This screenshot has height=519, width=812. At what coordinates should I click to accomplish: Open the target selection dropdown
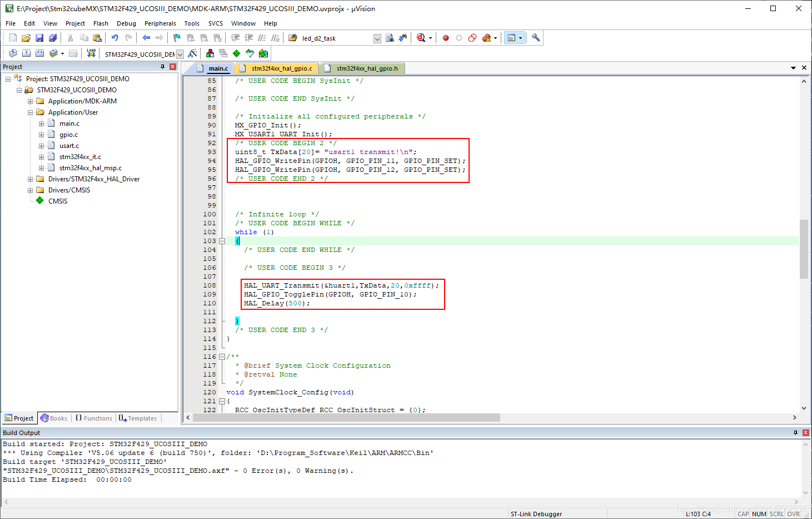180,54
